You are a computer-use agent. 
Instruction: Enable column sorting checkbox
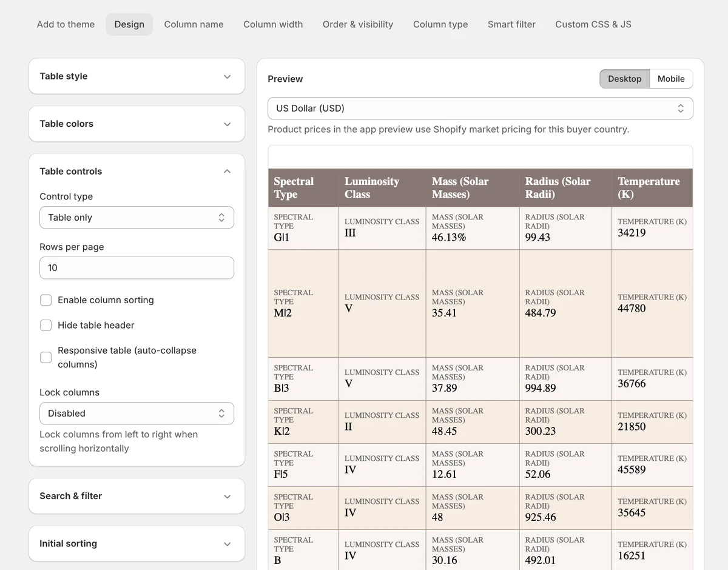(45, 300)
